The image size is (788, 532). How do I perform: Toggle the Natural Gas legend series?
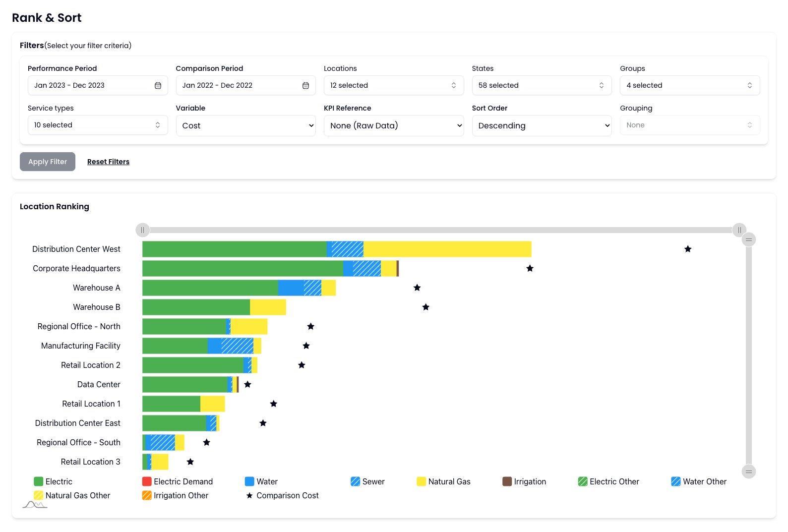(x=443, y=481)
